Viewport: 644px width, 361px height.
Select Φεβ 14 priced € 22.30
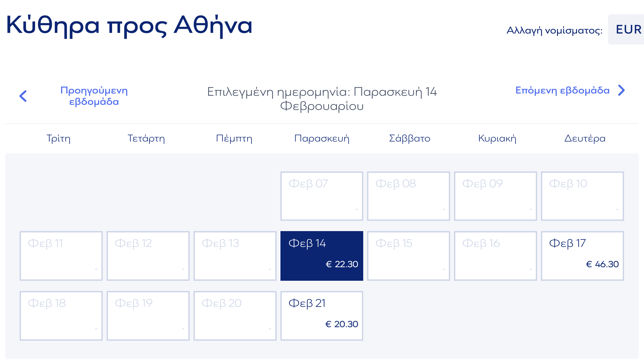click(x=322, y=256)
